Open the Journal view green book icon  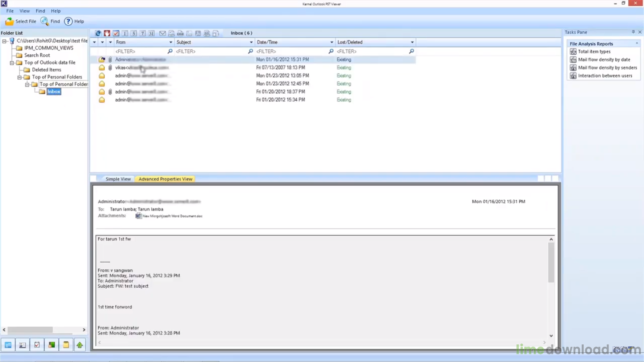(x=52, y=345)
